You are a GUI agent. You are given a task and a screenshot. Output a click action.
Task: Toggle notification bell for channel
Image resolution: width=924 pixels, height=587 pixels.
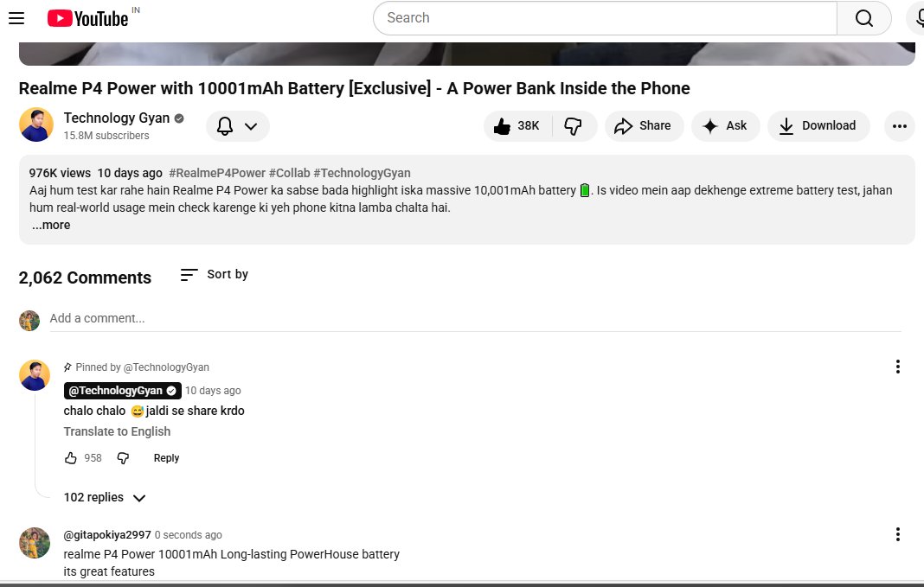click(225, 126)
